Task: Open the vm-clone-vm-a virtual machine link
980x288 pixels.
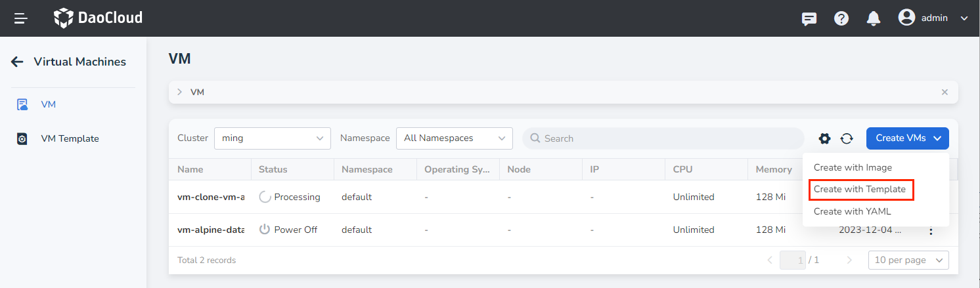Action: tap(211, 197)
